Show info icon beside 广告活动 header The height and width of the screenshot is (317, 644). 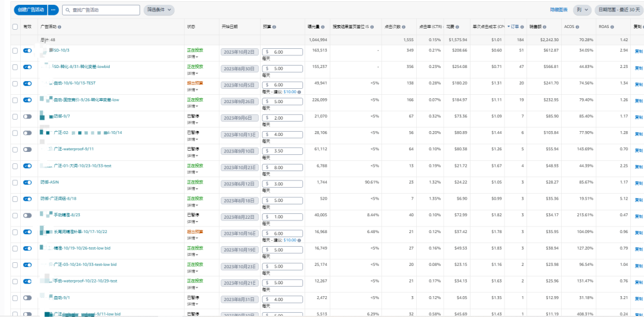[x=60, y=27]
